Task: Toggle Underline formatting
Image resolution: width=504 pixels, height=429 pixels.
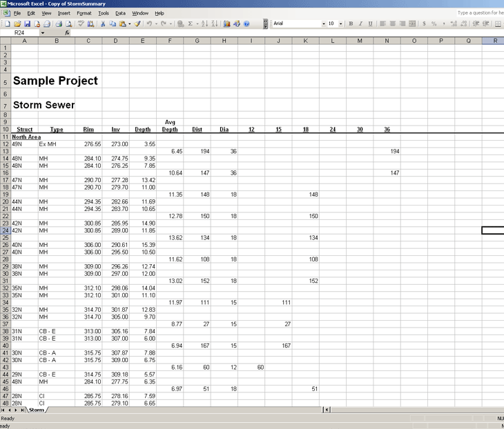Action: point(370,23)
